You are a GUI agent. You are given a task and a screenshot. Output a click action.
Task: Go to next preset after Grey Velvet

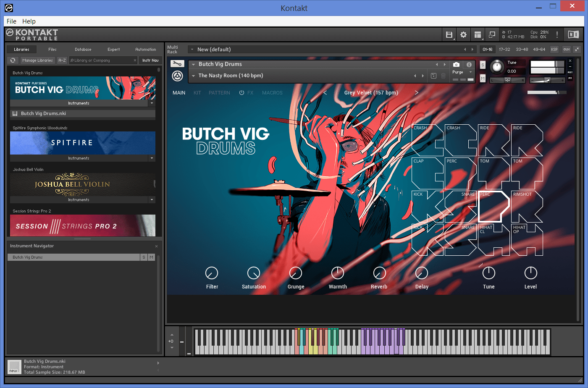click(416, 93)
